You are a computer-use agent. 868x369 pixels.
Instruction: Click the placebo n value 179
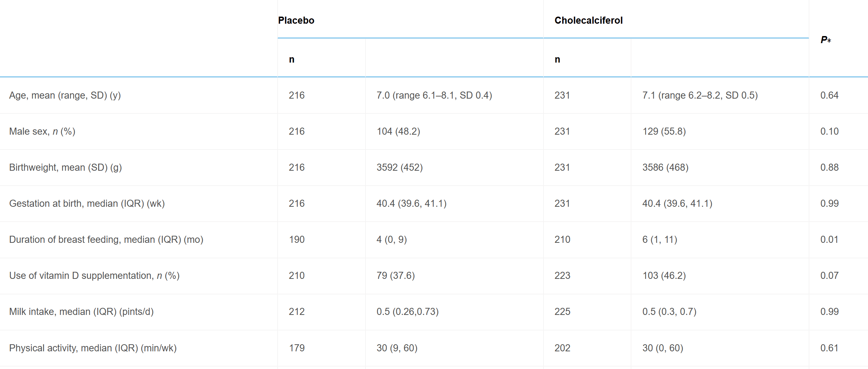[297, 348]
